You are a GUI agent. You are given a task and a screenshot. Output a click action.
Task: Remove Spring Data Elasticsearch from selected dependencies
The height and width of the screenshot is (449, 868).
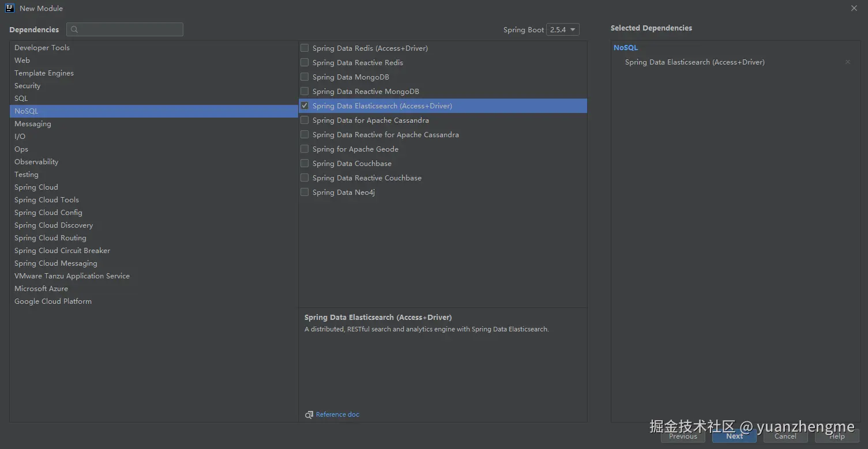click(x=847, y=62)
